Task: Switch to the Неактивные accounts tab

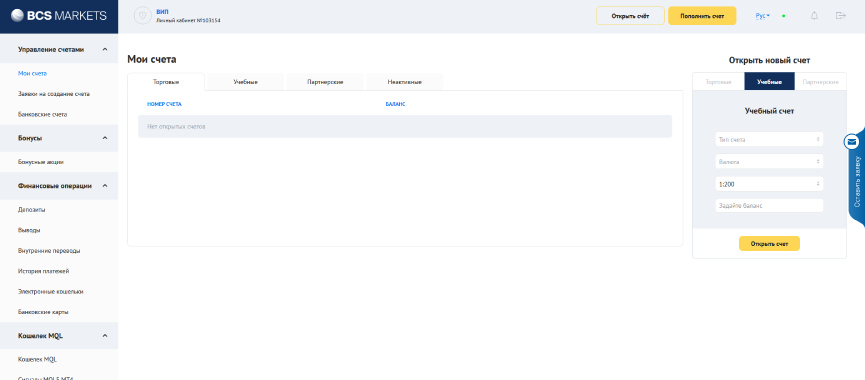Action: pyautogui.click(x=404, y=82)
